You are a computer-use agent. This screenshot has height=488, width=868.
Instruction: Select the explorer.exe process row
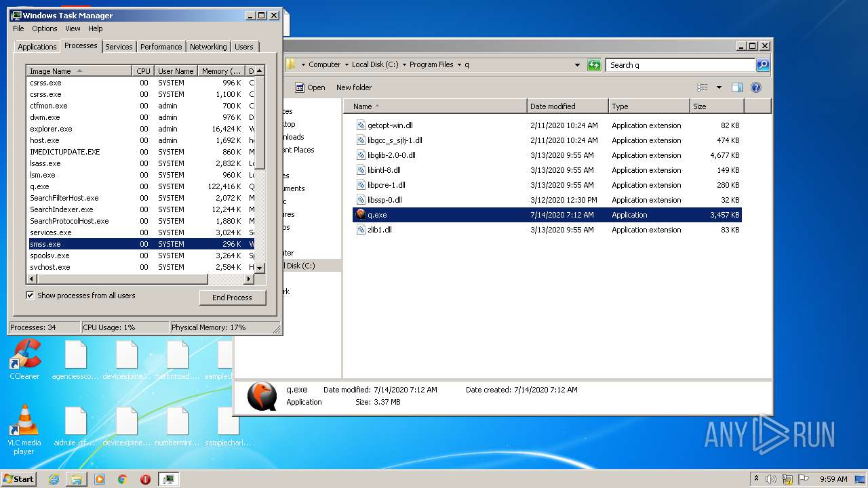pos(140,129)
